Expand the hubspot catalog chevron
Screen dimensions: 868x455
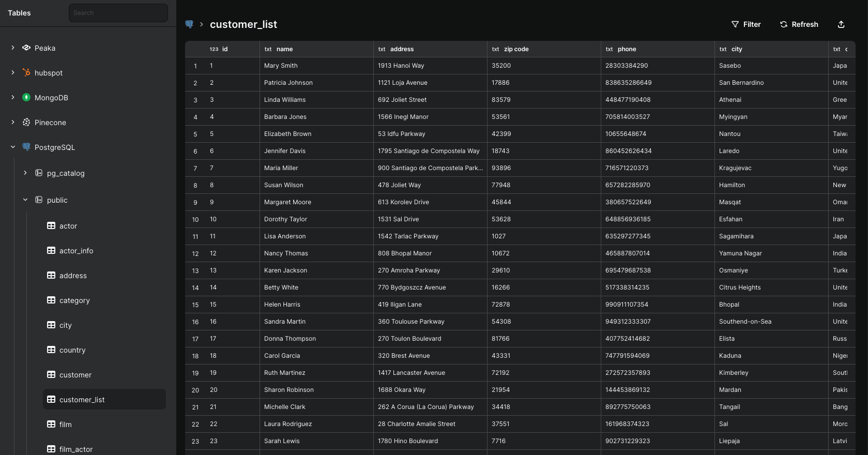[13, 73]
